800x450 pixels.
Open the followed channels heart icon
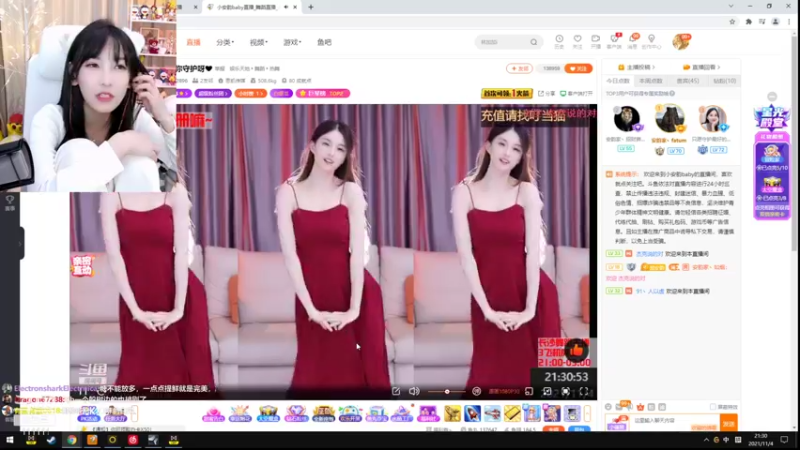point(578,39)
